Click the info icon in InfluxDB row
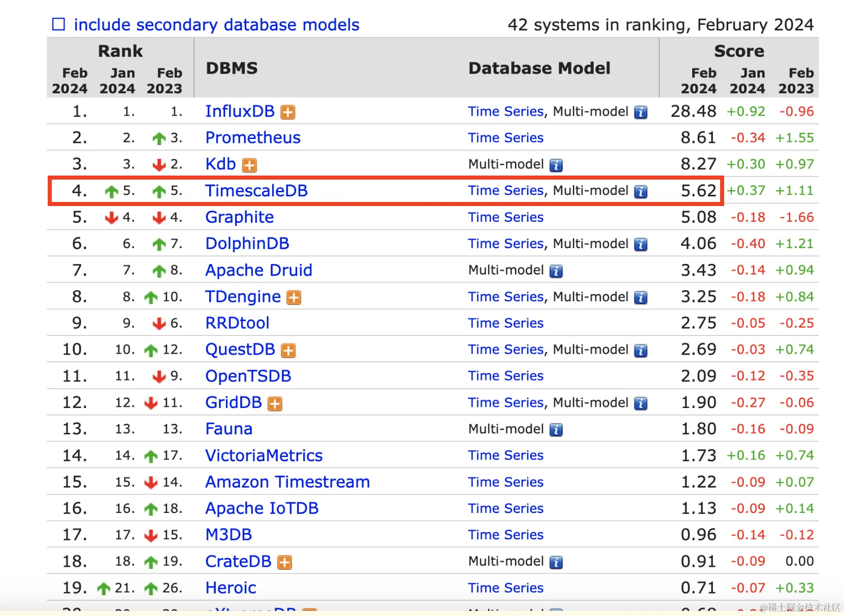844x616 pixels. tap(641, 112)
